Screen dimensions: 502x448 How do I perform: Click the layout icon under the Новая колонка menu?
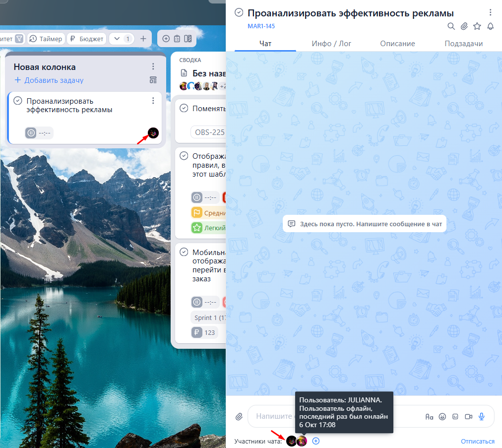153,80
